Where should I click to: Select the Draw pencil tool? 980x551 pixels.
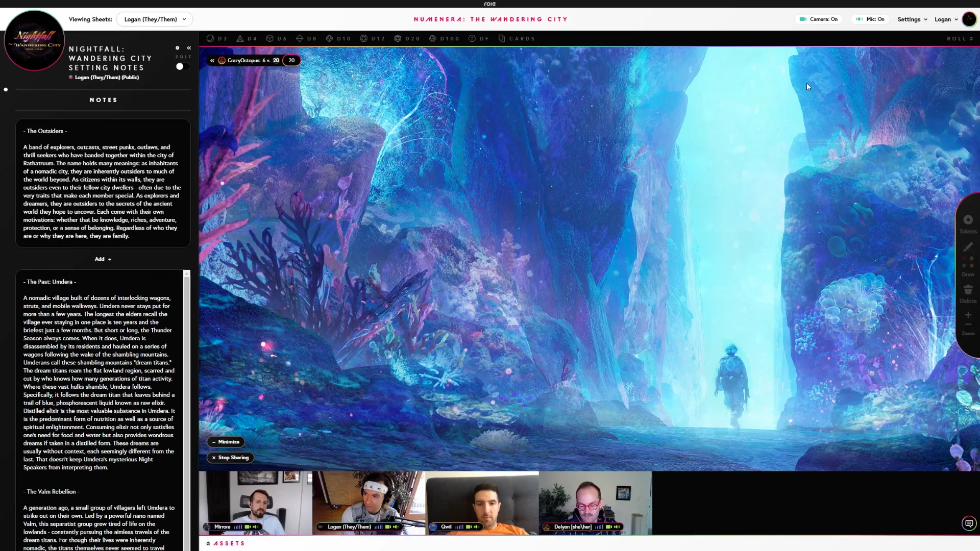point(968,247)
